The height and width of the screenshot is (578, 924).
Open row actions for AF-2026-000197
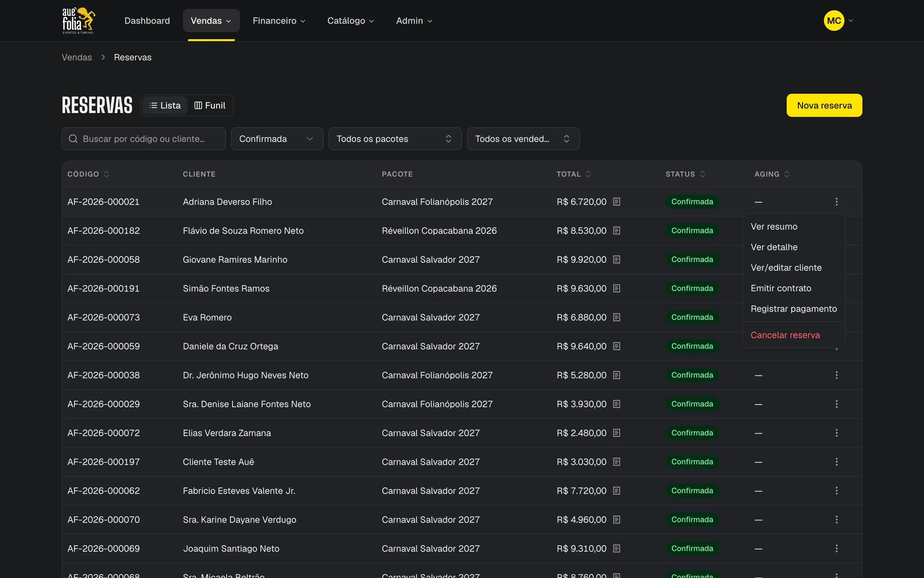[x=836, y=462]
